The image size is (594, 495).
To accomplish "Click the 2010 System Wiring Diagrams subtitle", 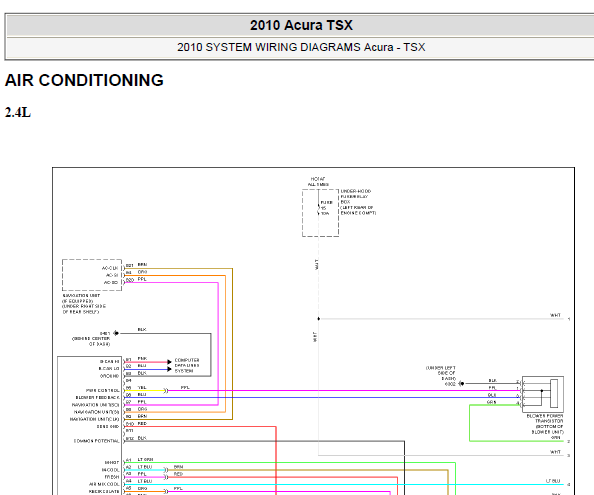I will click(301, 47).
